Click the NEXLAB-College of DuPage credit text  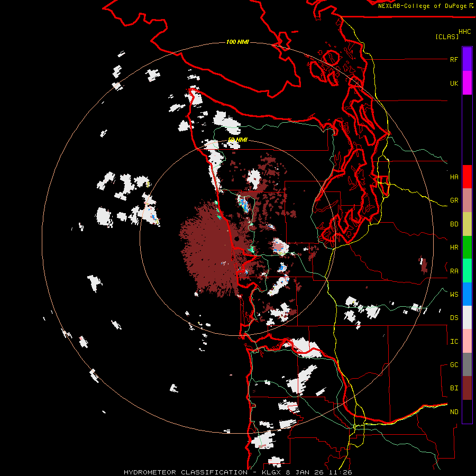point(422,6)
